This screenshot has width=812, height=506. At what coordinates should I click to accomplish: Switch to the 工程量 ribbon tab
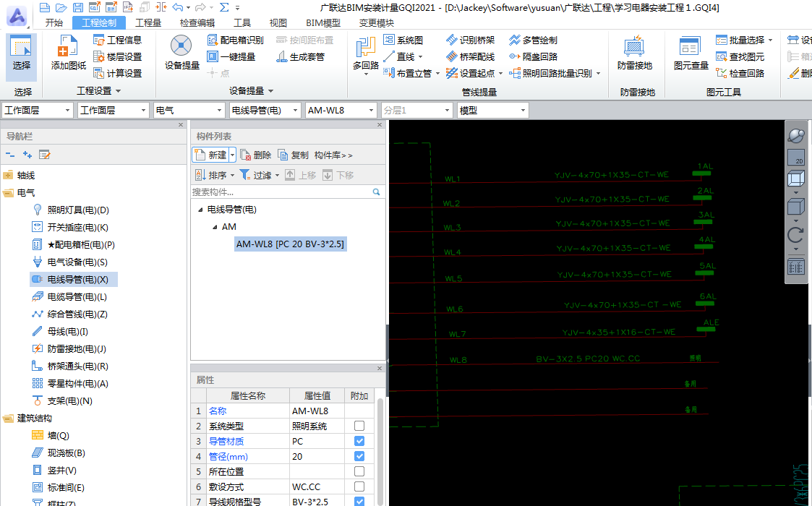[x=148, y=23]
